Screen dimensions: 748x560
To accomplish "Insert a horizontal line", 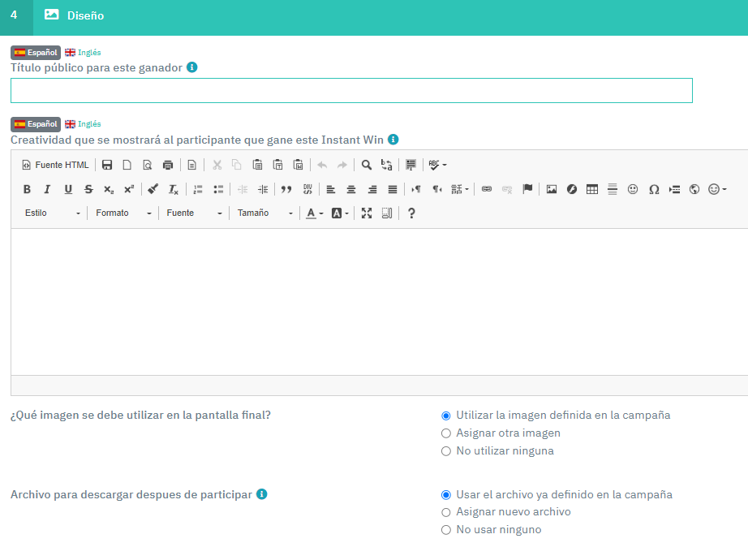I will pyautogui.click(x=613, y=190).
